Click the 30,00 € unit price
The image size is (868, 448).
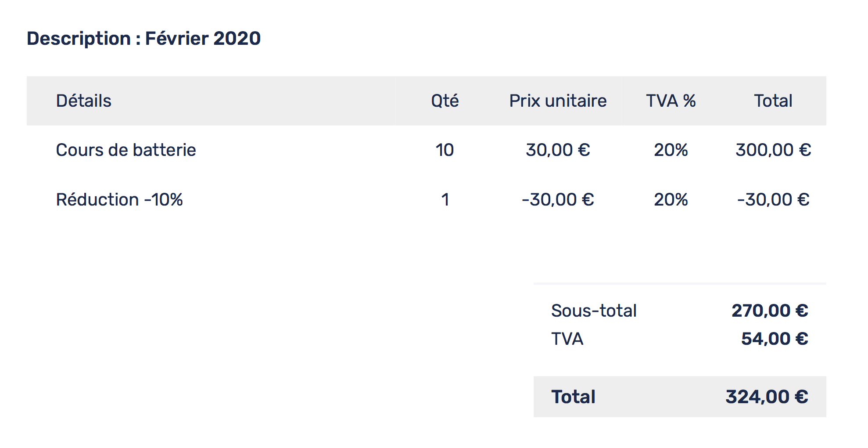[x=558, y=150]
